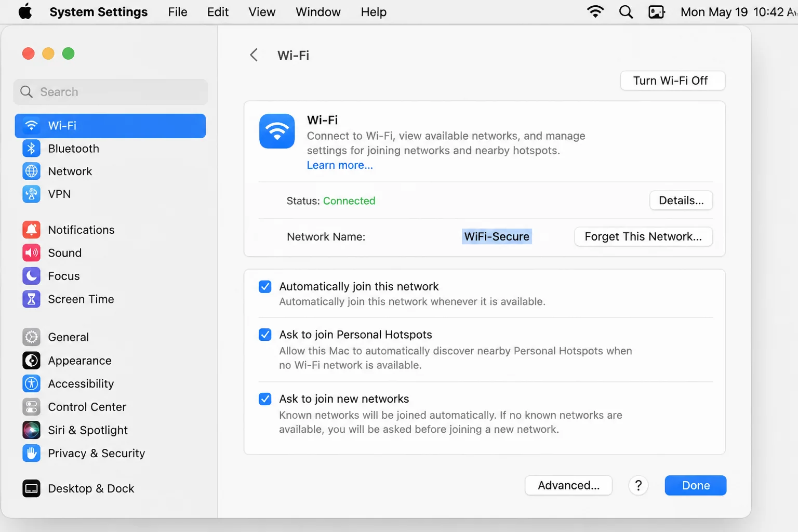798x532 pixels.
Task: Select Appearance in the sidebar
Action: point(110,361)
